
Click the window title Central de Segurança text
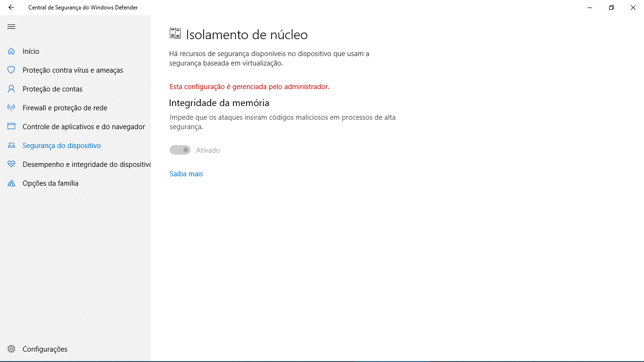[83, 8]
